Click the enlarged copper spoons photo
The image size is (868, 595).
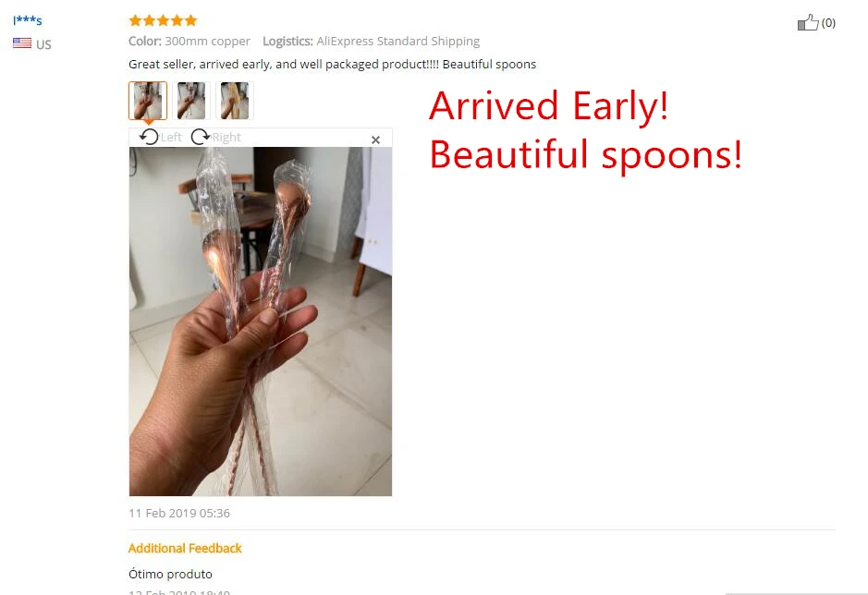(x=261, y=322)
